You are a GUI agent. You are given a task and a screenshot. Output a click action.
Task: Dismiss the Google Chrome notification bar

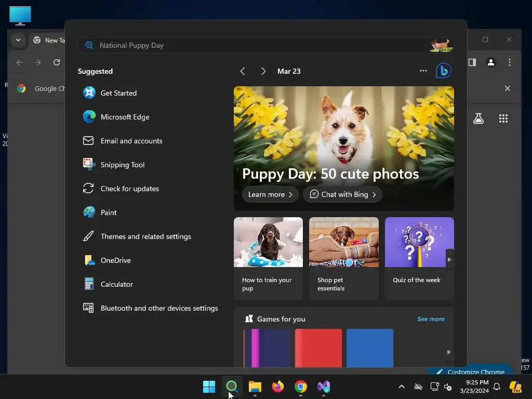508,88
